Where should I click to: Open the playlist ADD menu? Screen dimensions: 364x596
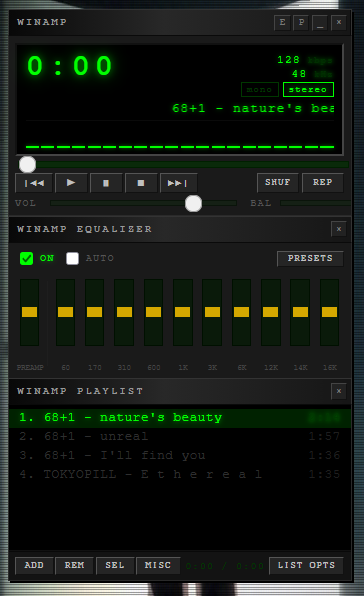pos(34,566)
